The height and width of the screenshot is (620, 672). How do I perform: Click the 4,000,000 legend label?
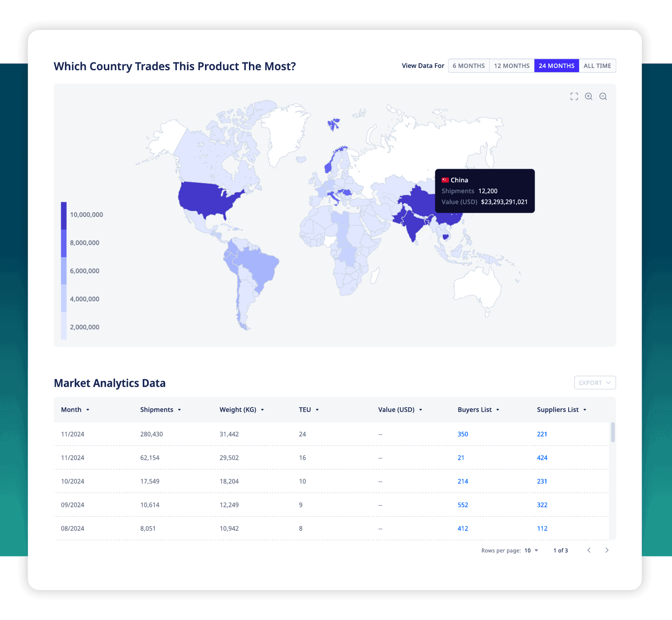pos(85,299)
